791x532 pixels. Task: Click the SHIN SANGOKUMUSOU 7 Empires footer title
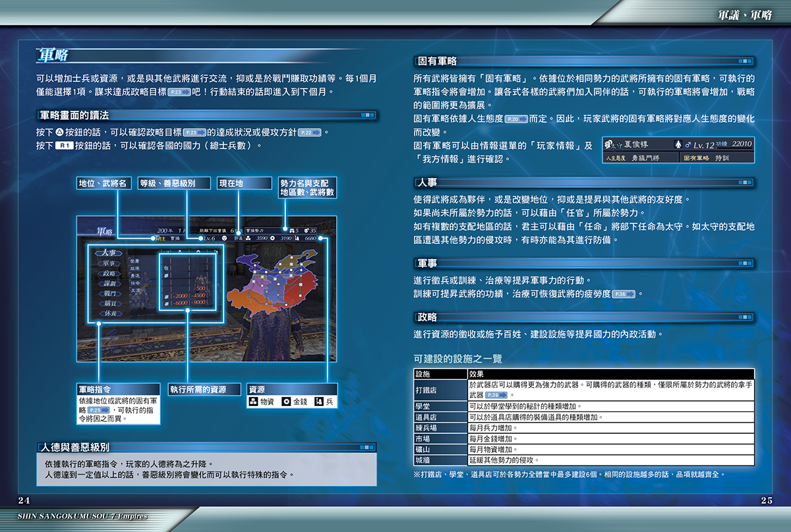[x=82, y=516]
